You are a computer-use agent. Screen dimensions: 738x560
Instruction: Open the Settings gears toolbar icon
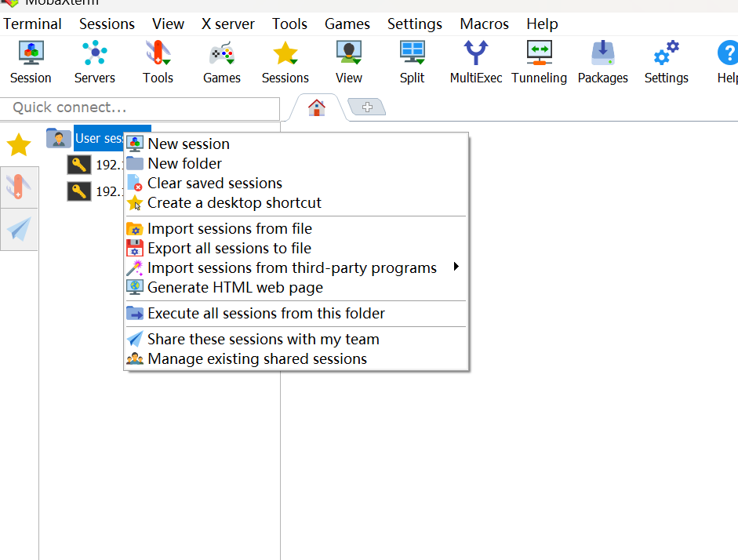pos(667,62)
